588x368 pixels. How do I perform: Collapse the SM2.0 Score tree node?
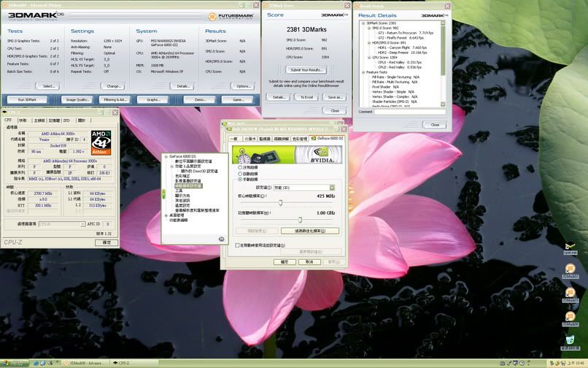[x=369, y=28]
